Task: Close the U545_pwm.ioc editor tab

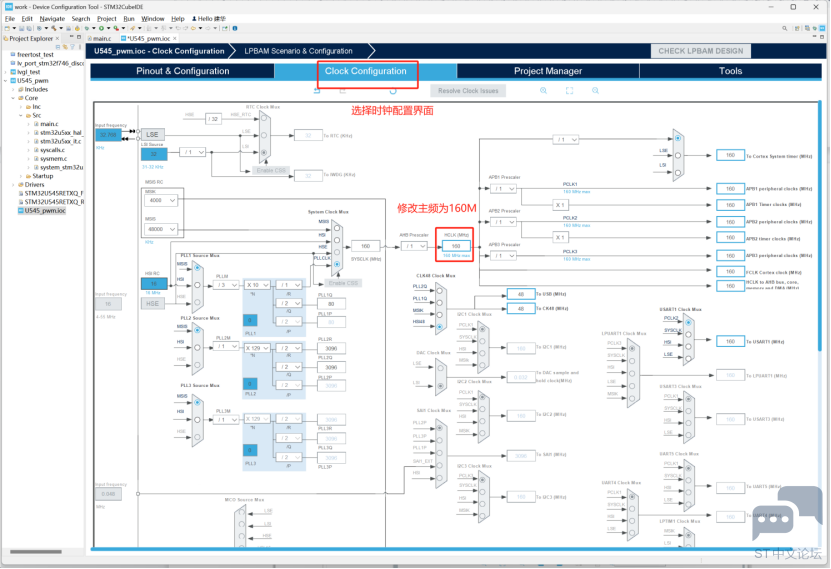Action: [x=175, y=38]
